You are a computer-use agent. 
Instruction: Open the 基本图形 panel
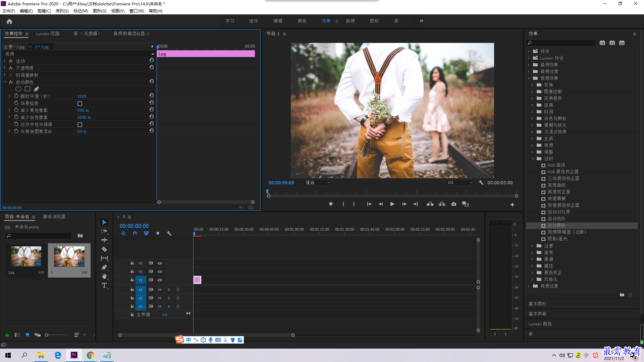[537, 304]
